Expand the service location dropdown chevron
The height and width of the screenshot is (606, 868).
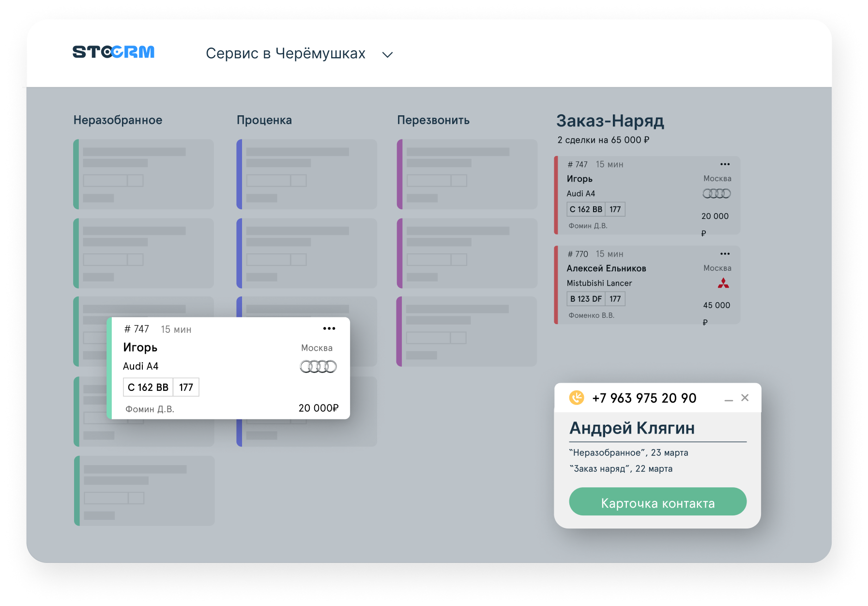click(387, 55)
